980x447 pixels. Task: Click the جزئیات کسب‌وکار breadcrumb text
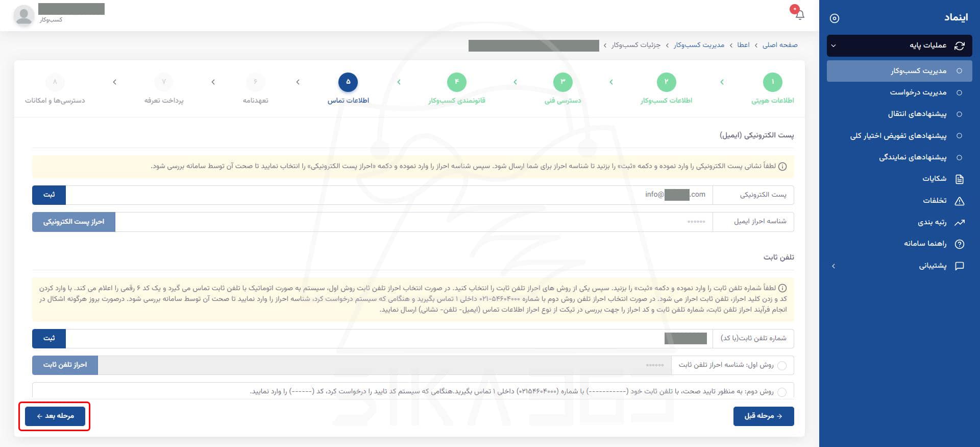coord(636,45)
